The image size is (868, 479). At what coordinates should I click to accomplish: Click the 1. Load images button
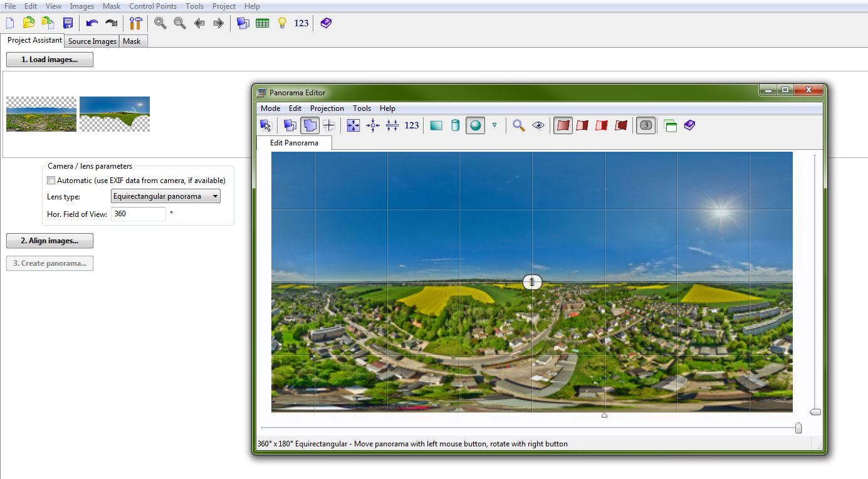click(50, 60)
